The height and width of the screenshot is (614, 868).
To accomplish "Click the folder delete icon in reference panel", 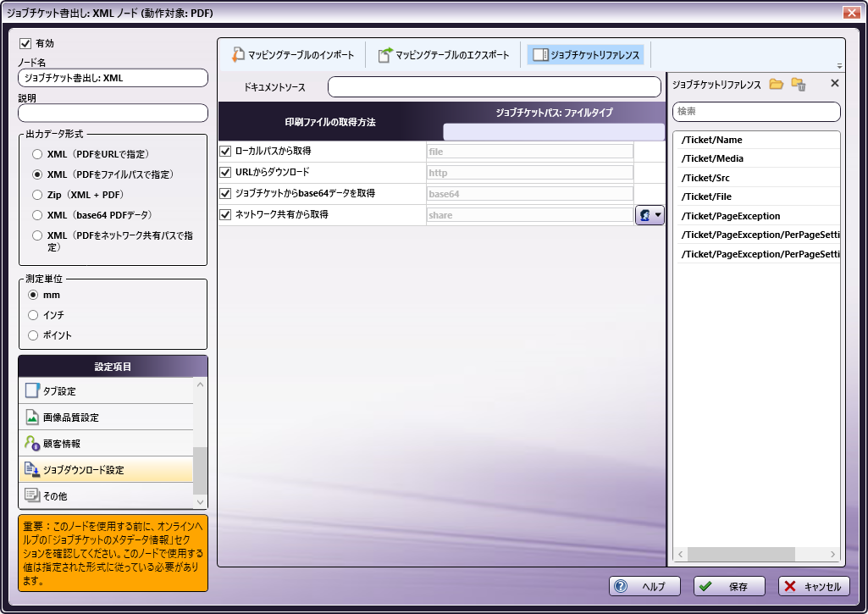I will pyautogui.click(x=799, y=84).
